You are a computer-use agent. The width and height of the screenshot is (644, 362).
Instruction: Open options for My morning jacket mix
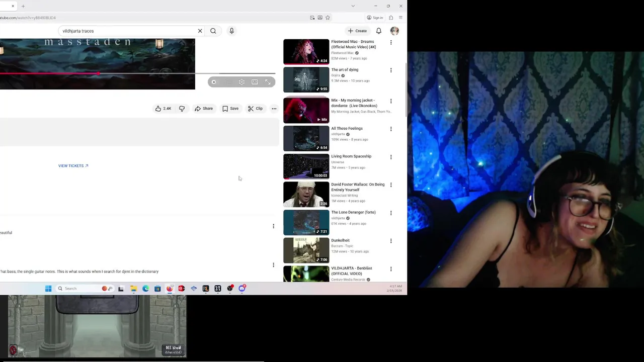tap(391, 101)
